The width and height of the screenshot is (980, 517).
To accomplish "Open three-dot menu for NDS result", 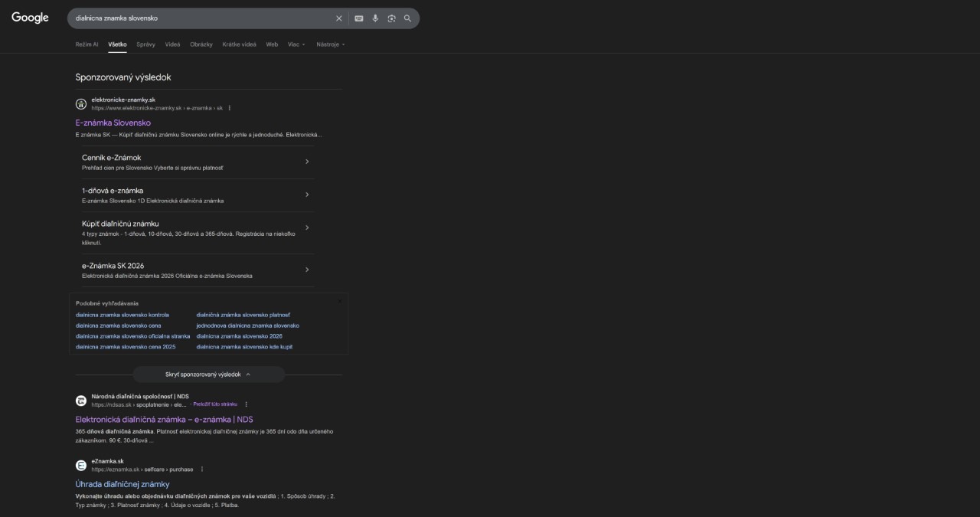I will (246, 404).
